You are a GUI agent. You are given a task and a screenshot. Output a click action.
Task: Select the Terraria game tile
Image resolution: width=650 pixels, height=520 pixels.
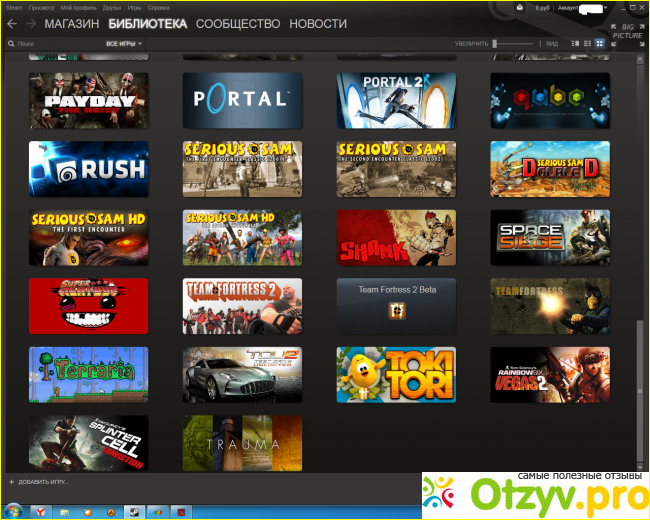tap(89, 374)
